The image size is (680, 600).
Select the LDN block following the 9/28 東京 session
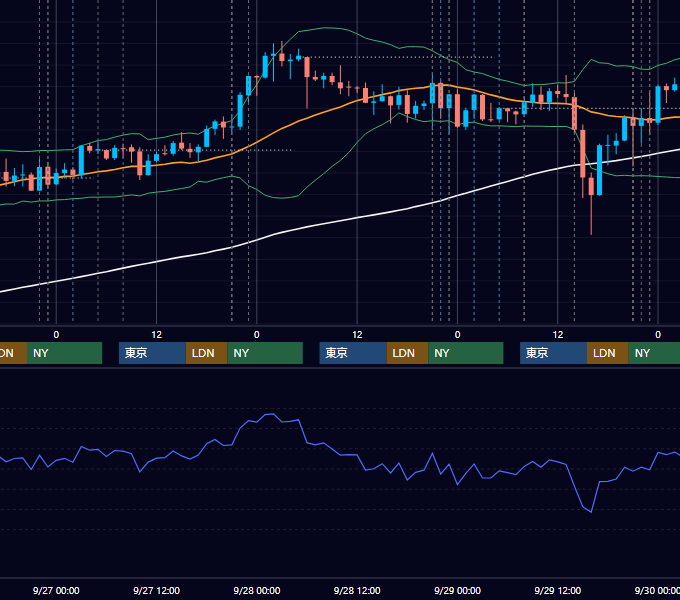coord(407,353)
